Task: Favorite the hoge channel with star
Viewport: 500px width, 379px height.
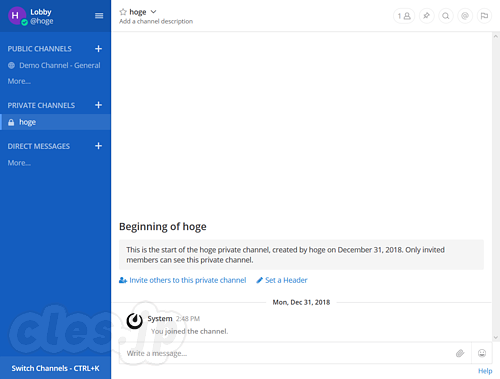Action: [123, 12]
